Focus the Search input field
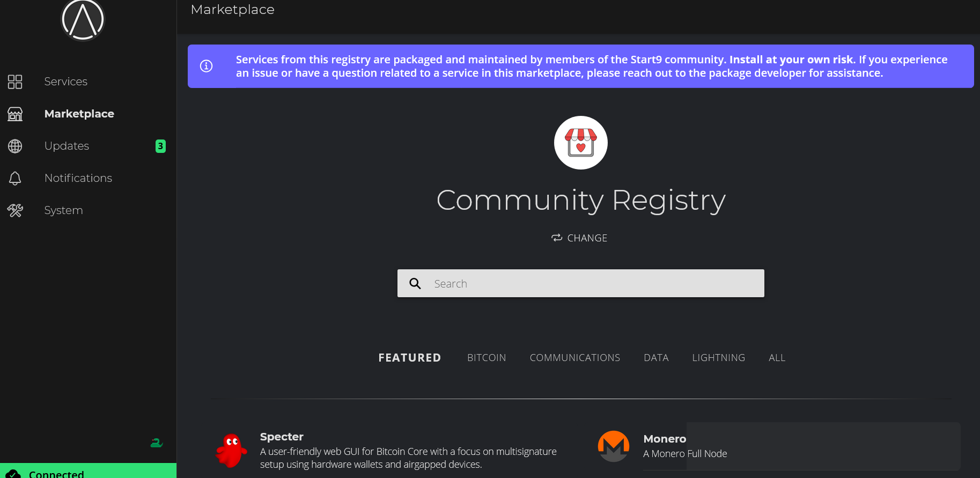 pyautogui.click(x=581, y=283)
